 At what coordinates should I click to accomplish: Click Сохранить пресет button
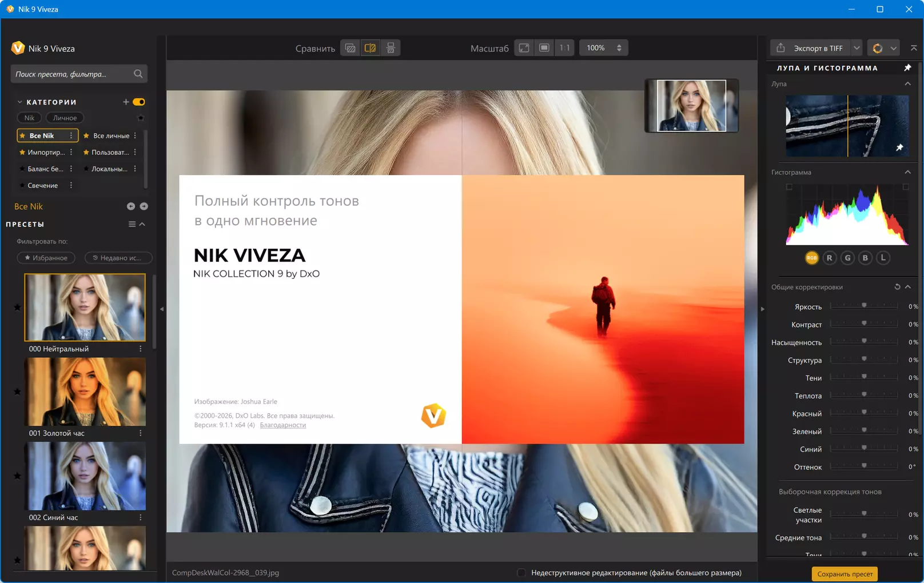pyautogui.click(x=845, y=574)
